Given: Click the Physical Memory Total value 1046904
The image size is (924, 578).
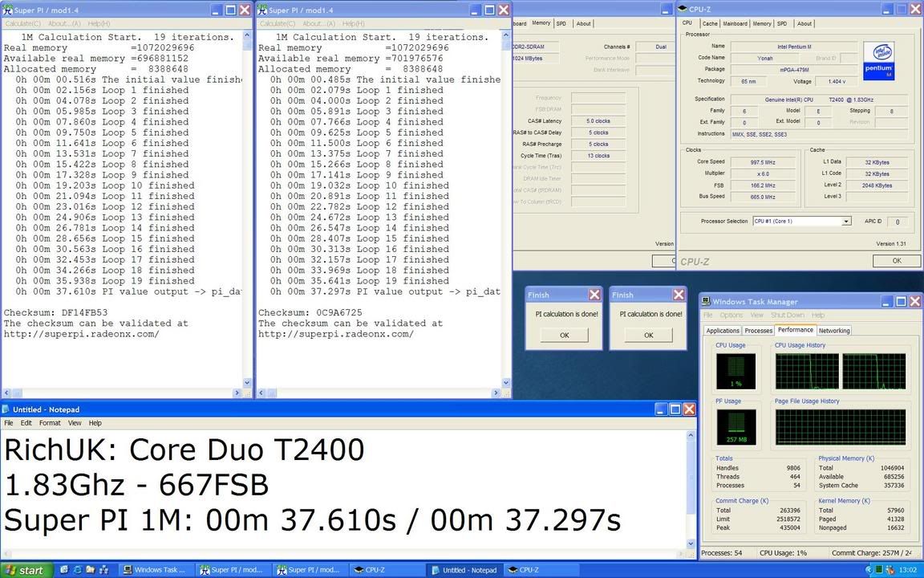Looking at the screenshot, I should (891, 468).
